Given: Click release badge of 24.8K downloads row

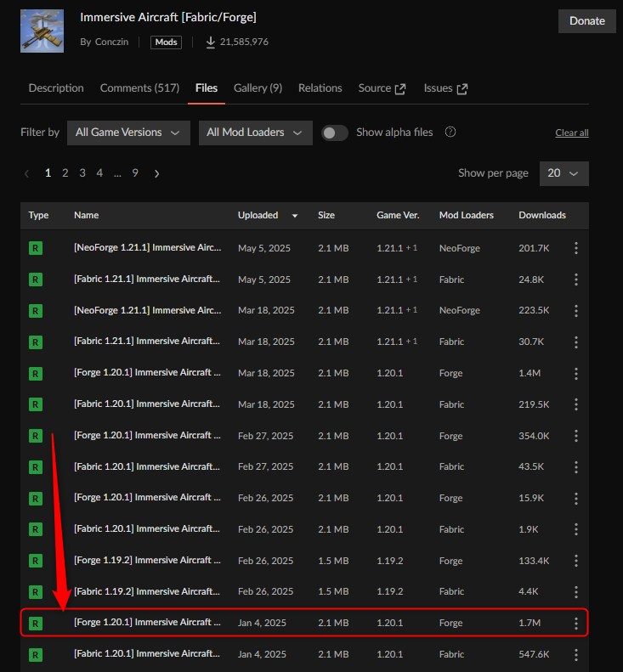Looking at the screenshot, I should (36, 280).
